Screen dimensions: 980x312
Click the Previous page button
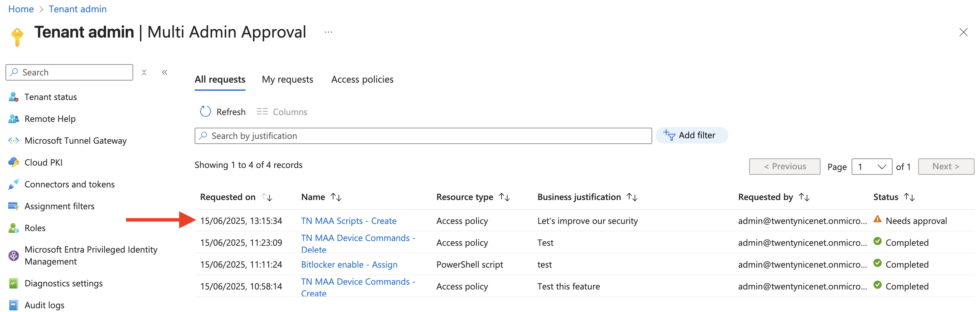click(x=784, y=167)
